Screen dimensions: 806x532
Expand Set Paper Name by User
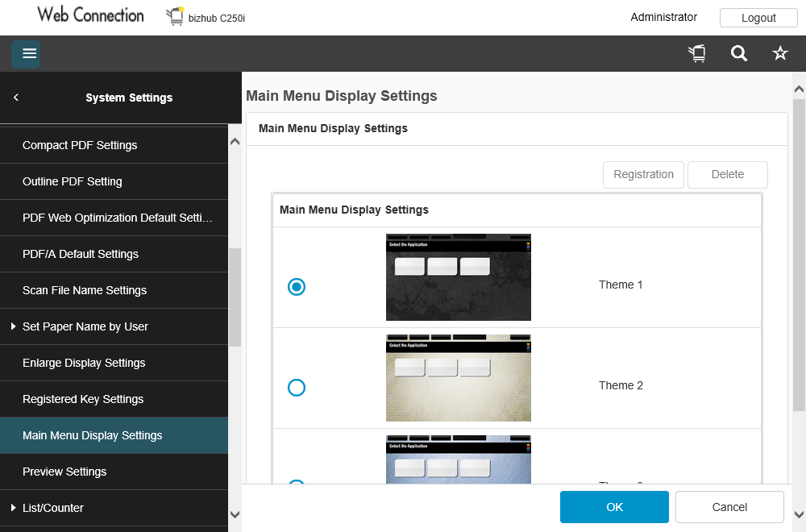coord(14,326)
